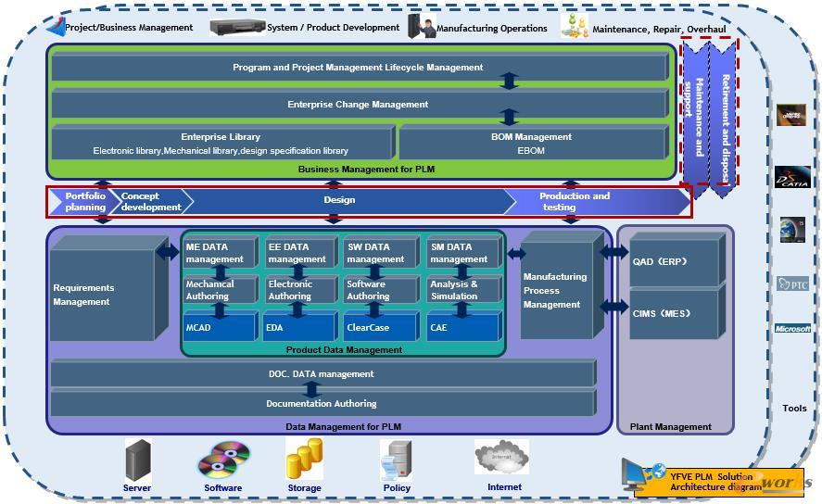Click the Microsoft logo
This screenshot has height=504, width=822.
792,328
